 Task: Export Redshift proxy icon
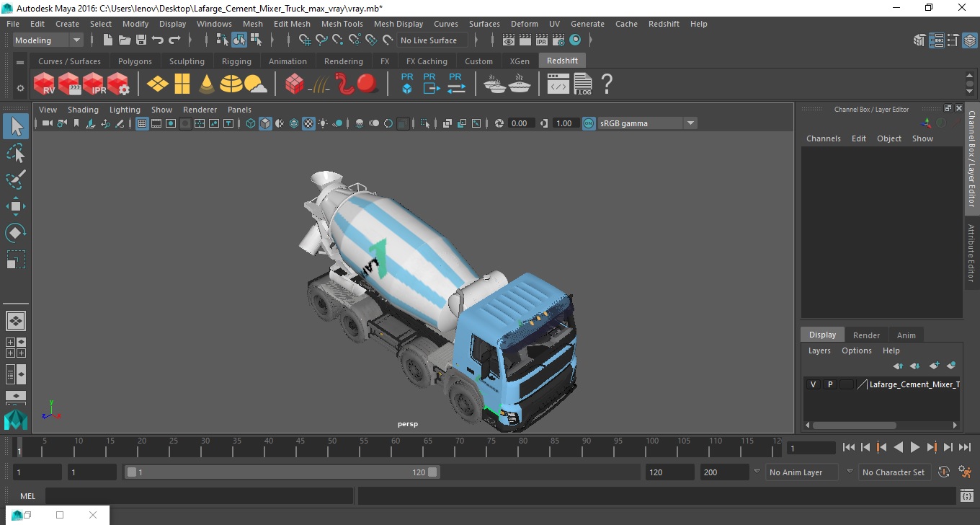(431, 84)
